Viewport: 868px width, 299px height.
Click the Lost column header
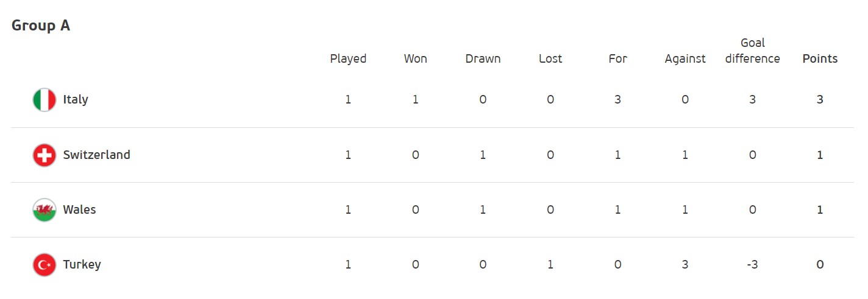click(x=550, y=59)
